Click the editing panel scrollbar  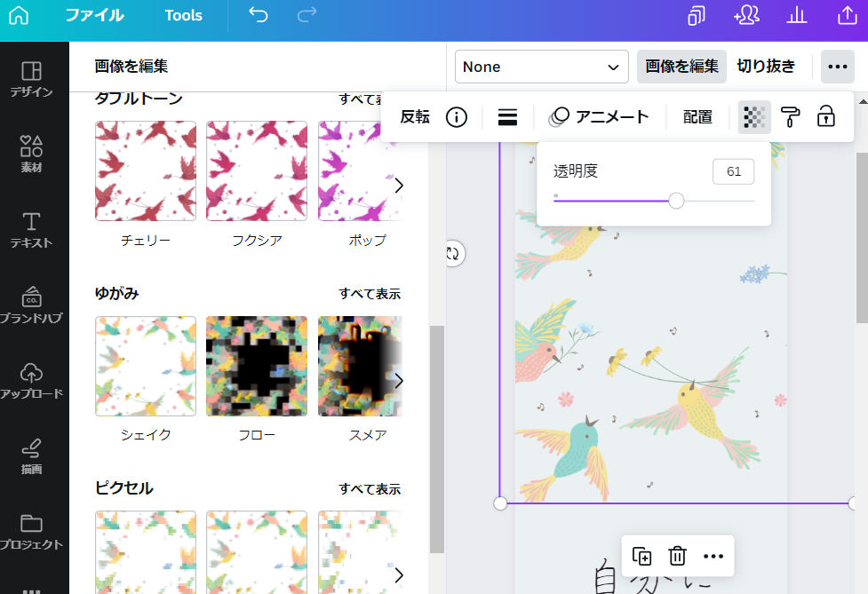click(437, 440)
